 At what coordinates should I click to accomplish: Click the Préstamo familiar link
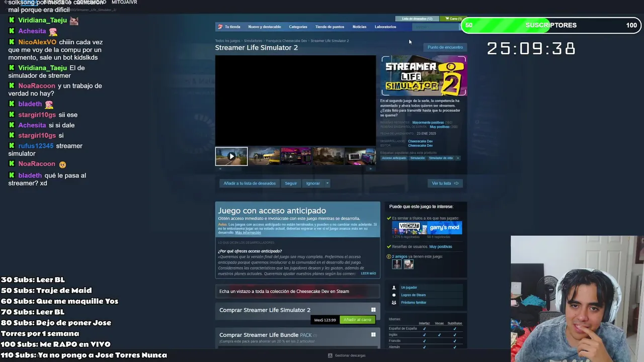point(414,303)
